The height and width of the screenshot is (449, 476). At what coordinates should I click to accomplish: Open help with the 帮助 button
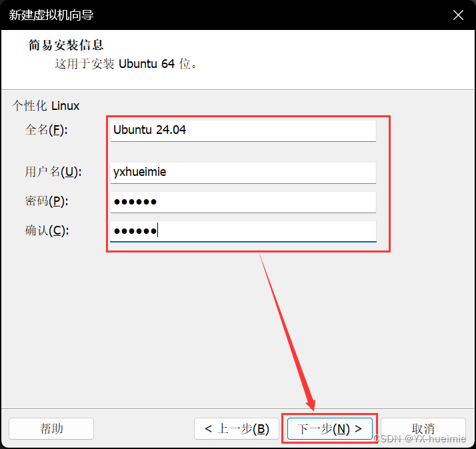[51, 428]
